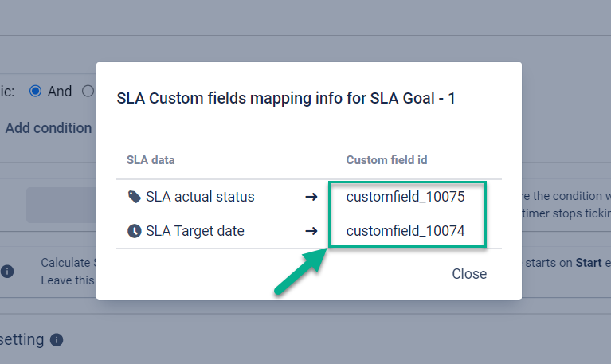The image size is (611, 364).
Task: Click the green annotation arrow
Action: 303,272
